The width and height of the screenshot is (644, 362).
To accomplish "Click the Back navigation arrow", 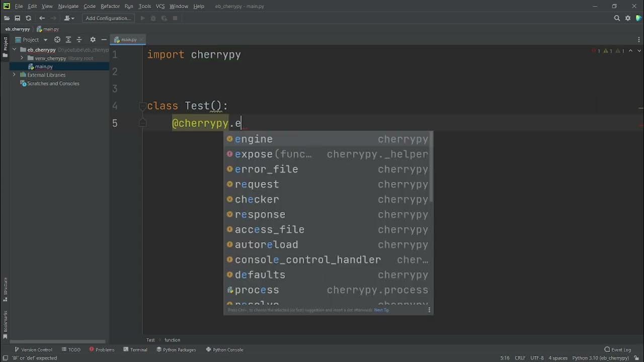I will (x=42, y=18).
